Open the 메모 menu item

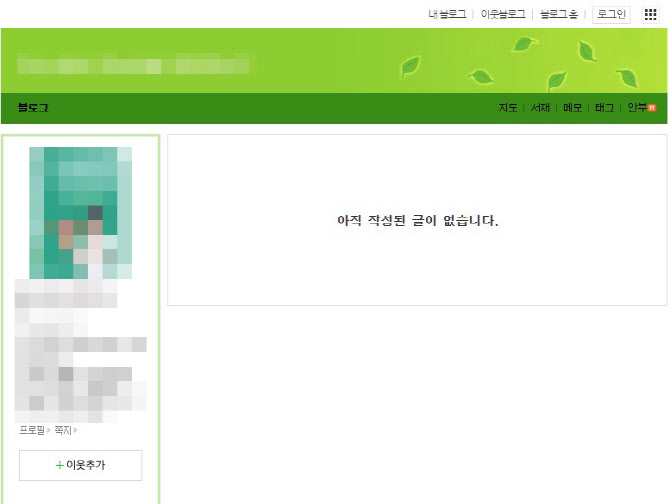click(x=572, y=108)
